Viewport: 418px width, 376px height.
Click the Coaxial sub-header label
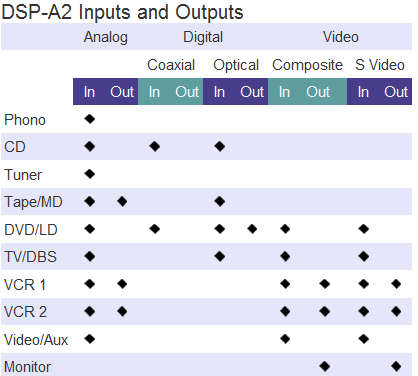coord(171,65)
